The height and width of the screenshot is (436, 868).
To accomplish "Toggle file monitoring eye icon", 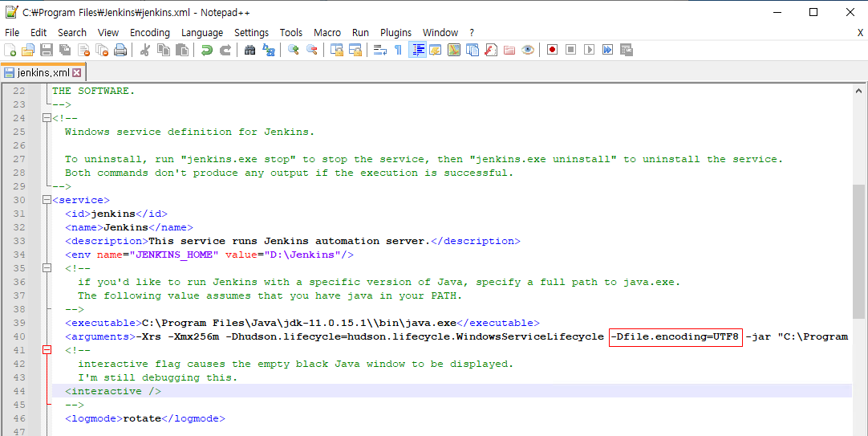I will tap(528, 50).
